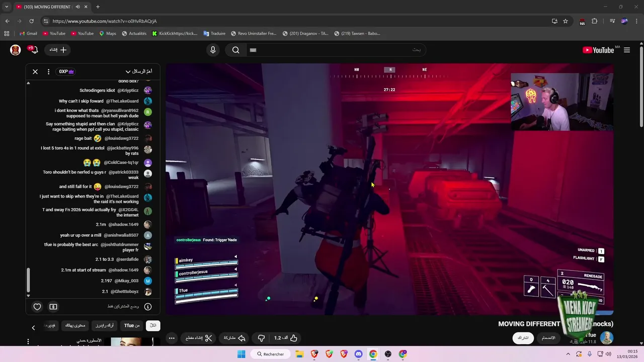The height and width of the screenshot is (362, 644).
Task: Open Maps bookmark
Action: (x=108, y=34)
